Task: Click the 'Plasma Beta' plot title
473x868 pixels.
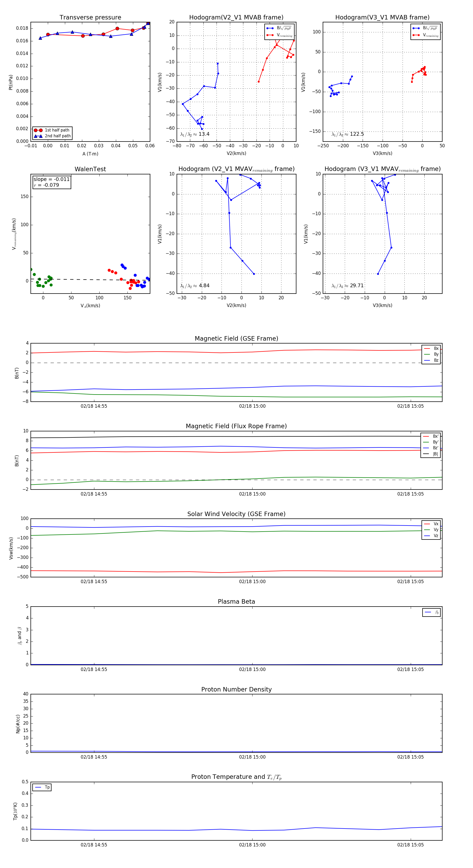Action: point(236,602)
